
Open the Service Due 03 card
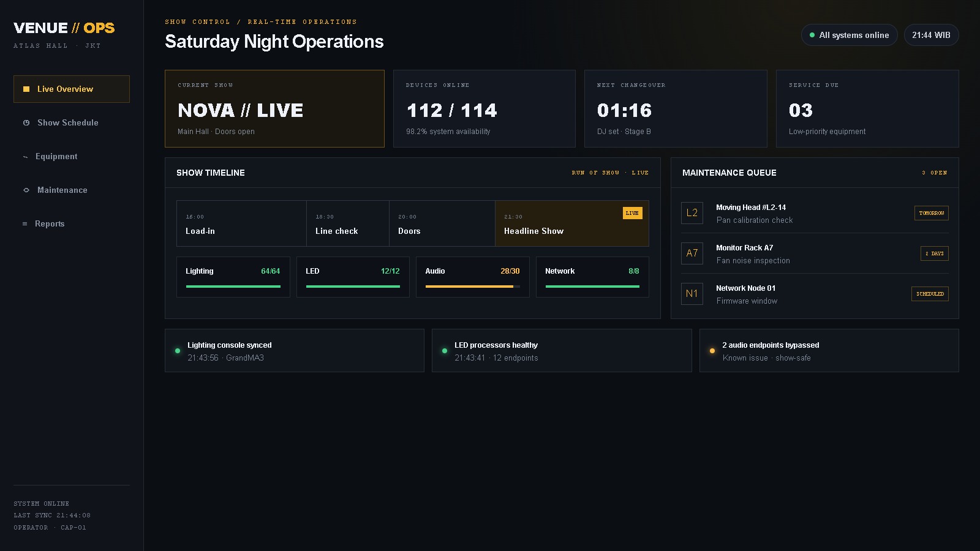[x=867, y=108]
